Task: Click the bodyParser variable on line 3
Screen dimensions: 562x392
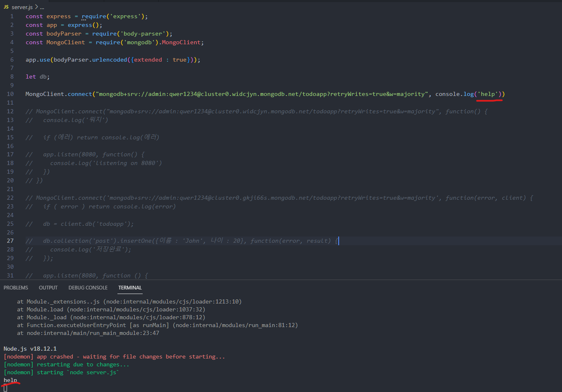Action: [64, 34]
